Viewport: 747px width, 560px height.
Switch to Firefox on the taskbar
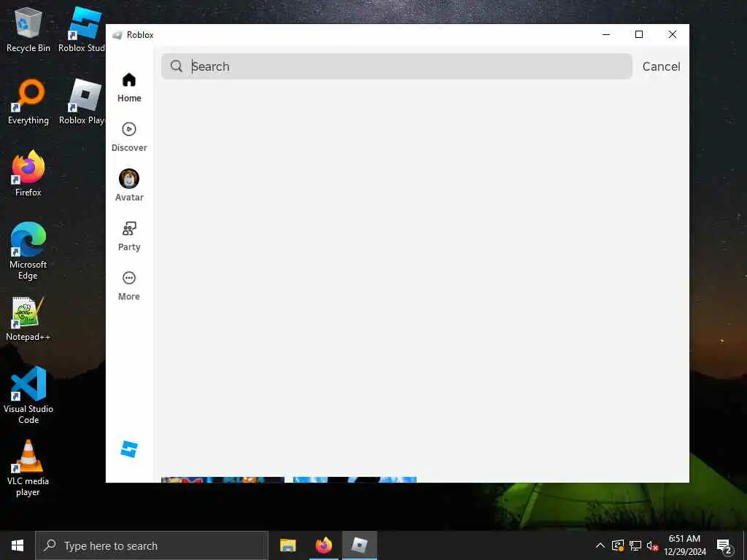coord(323,545)
